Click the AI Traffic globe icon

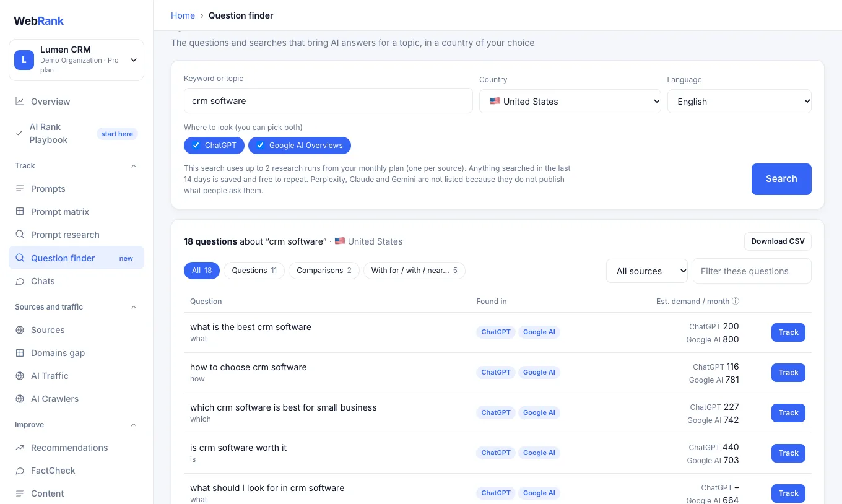point(20,376)
